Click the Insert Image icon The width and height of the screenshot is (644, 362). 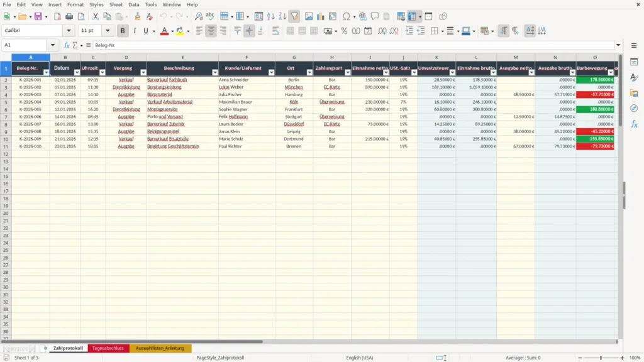pos(309,16)
